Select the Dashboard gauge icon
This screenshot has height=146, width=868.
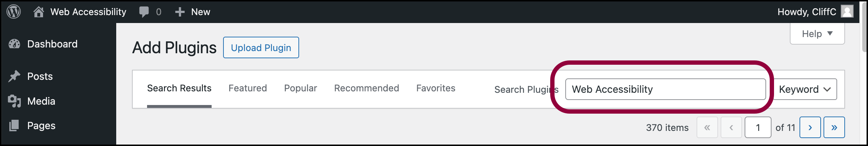point(14,44)
